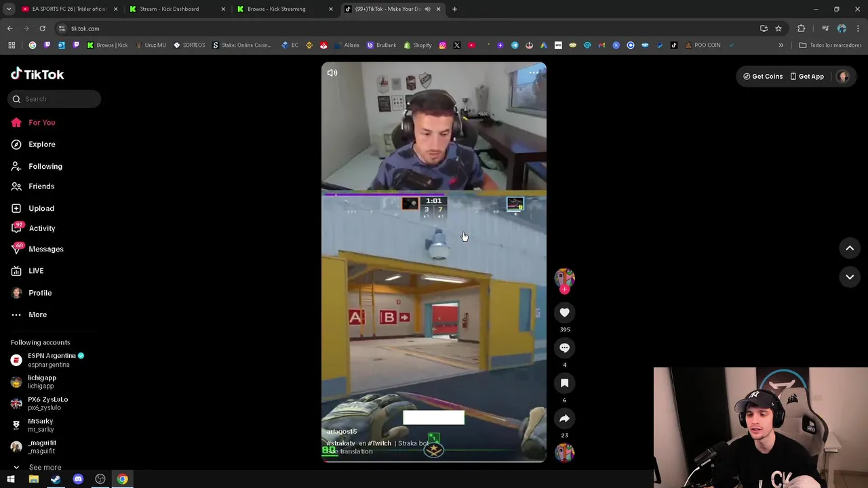Click Get Coins button

tap(763, 77)
